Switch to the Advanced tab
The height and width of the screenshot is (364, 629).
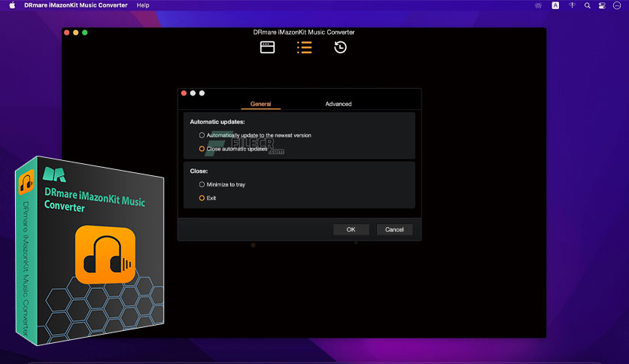point(338,104)
